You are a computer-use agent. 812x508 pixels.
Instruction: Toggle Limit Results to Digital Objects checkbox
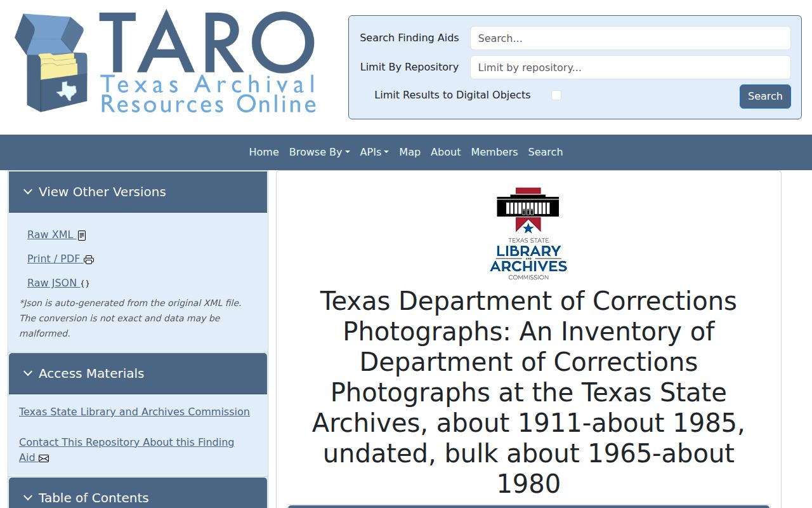[556, 95]
